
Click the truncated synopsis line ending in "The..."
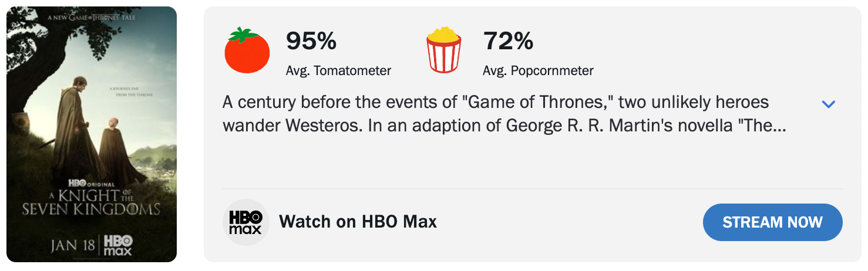pos(504,126)
